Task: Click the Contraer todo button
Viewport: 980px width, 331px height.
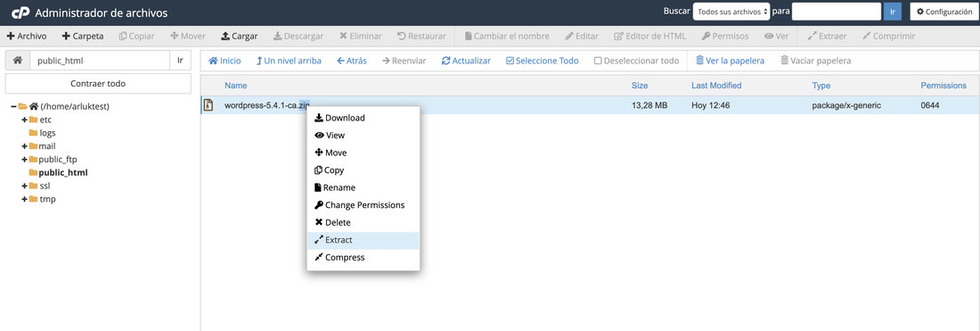Action: tap(98, 83)
